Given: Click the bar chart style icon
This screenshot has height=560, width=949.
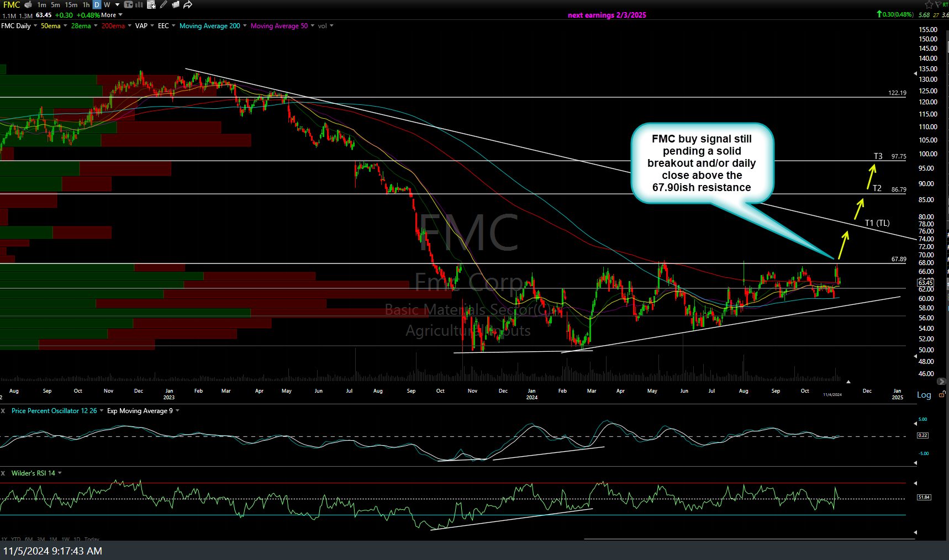Looking at the screenshot, I should coord(139,5).
